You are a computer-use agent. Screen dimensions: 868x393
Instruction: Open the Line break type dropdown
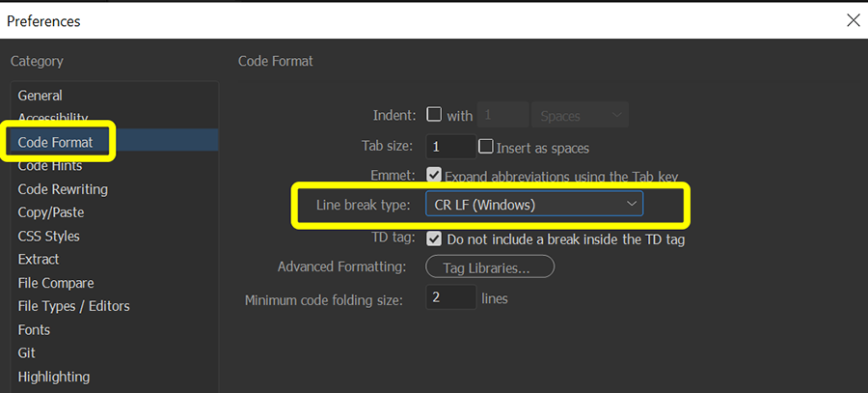pos(534,204)
